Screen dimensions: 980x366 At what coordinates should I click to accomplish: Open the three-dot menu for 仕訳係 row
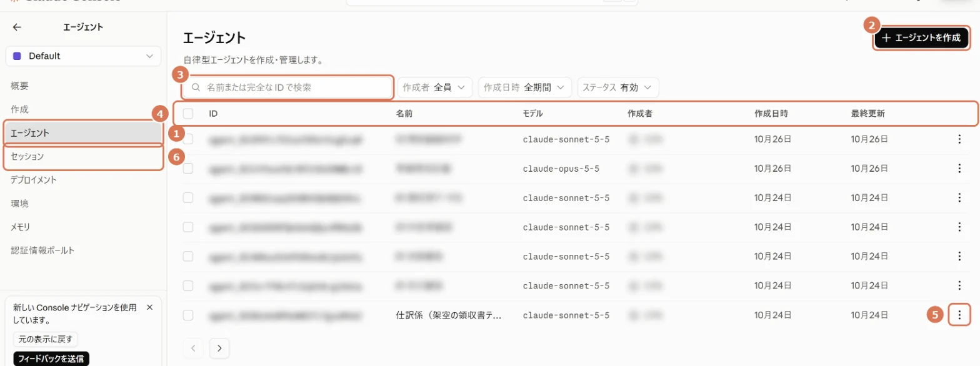959,315
